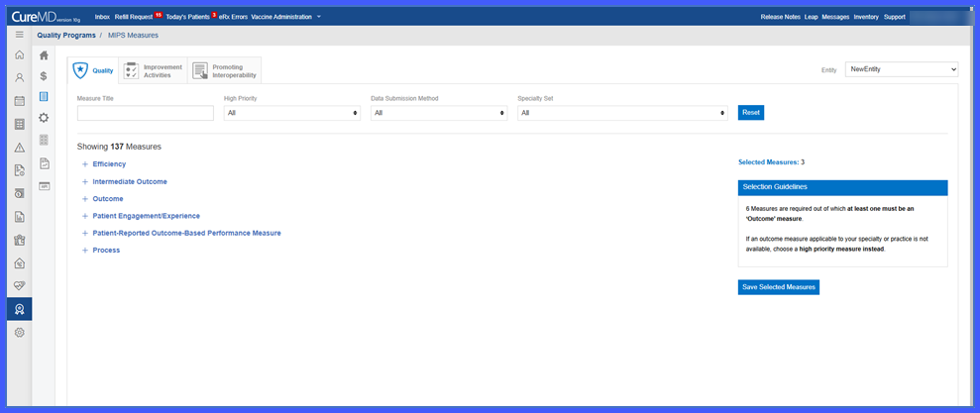
Task: Open the calendar scheduler sidebar icon
Action: 20,101
